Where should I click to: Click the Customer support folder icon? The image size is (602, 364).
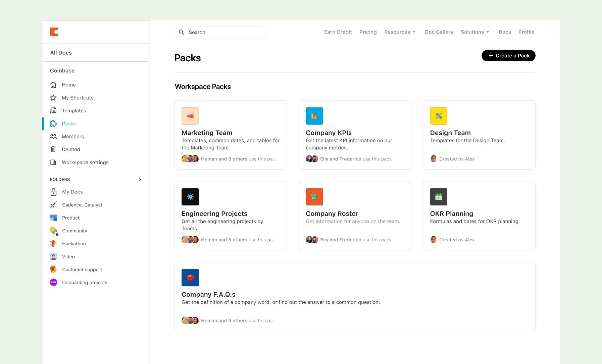pyautogui.click(x=53, y=269)
